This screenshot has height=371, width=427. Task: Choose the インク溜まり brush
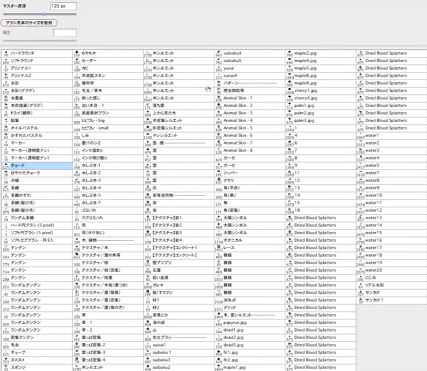pos(108,150)
